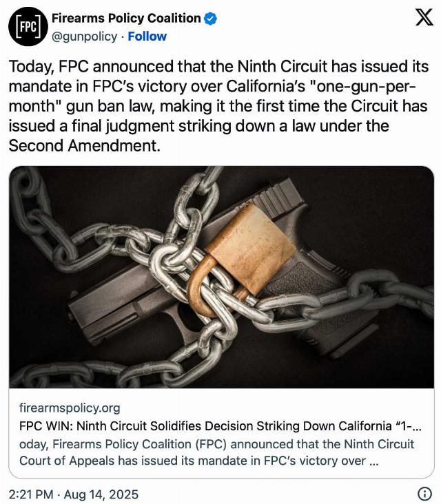Select the words "Second Amendment." in tweet
Viewport: 441px width, 504px height.
pyautogui.click(x=84, y=146)
